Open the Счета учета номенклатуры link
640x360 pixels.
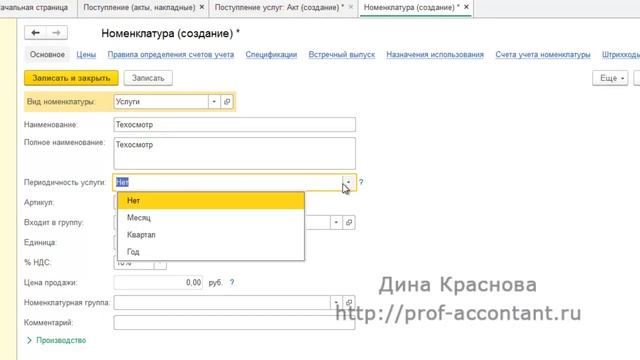(543, 55)
